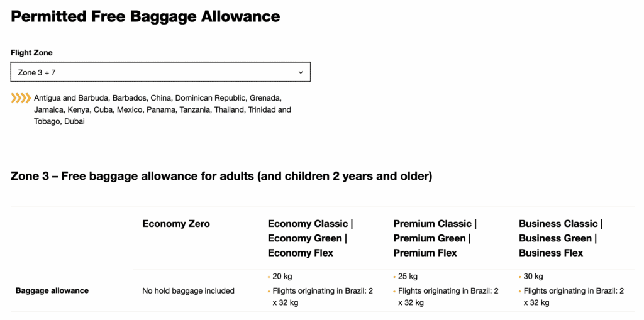
Task: Click the dropdown arrow in Flight Zone selector
Action: point(301,72)
